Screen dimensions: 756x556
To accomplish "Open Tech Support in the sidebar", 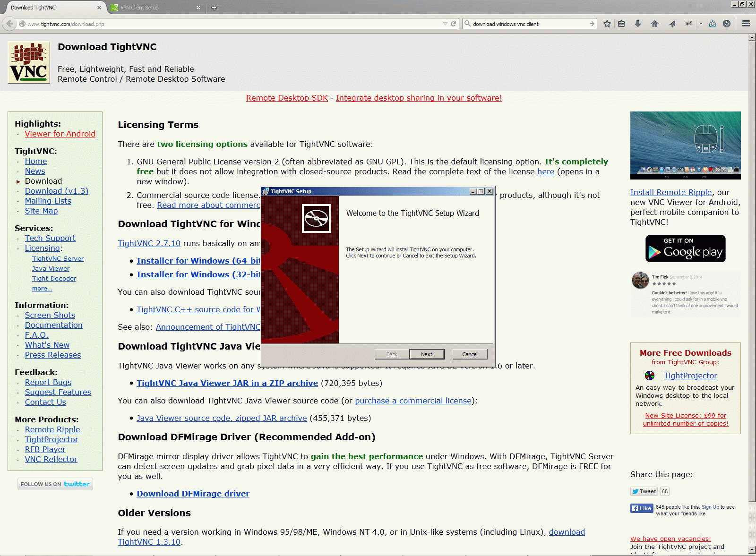I will pos(50,239).
